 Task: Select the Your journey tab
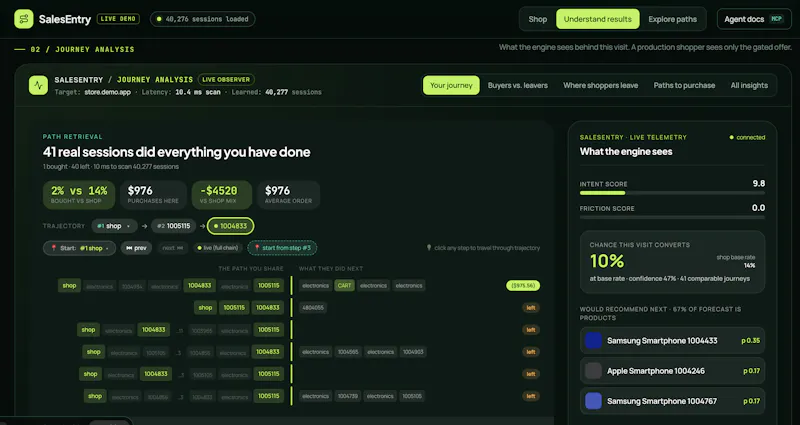(451, 85)
